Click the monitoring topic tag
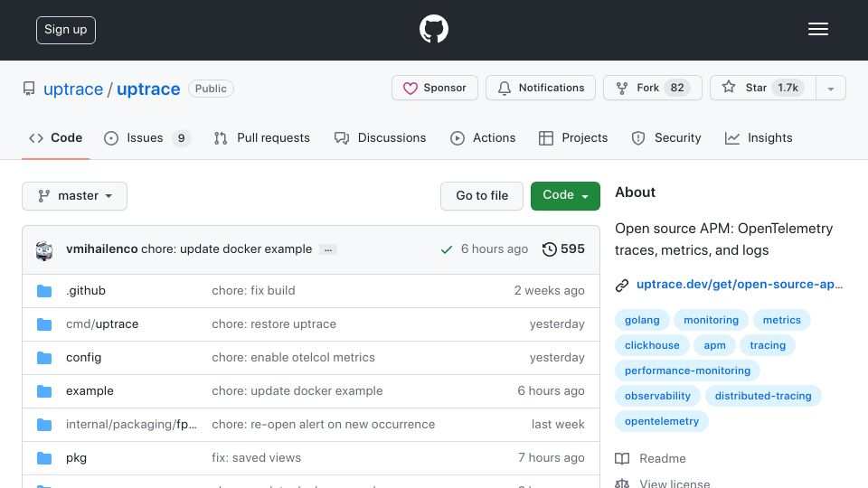This screenshot has height=488, width=868. pyautogui.click(x=711, y=320)
